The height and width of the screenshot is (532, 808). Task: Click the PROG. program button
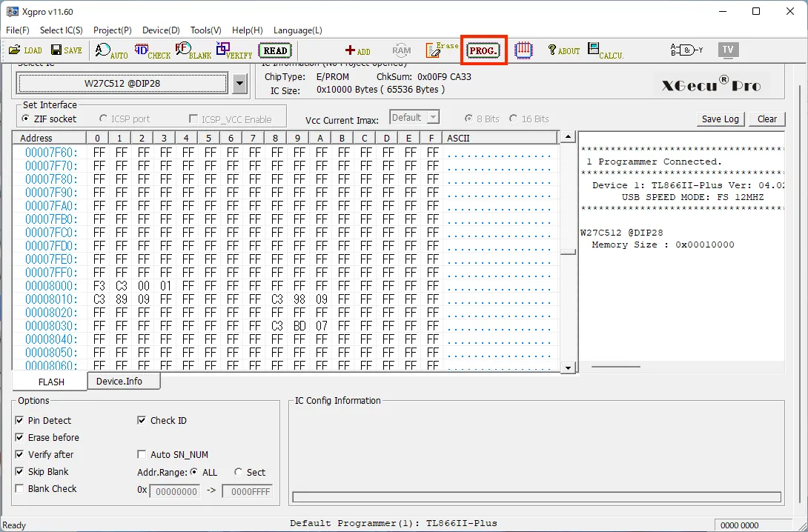tap(483, 50)
